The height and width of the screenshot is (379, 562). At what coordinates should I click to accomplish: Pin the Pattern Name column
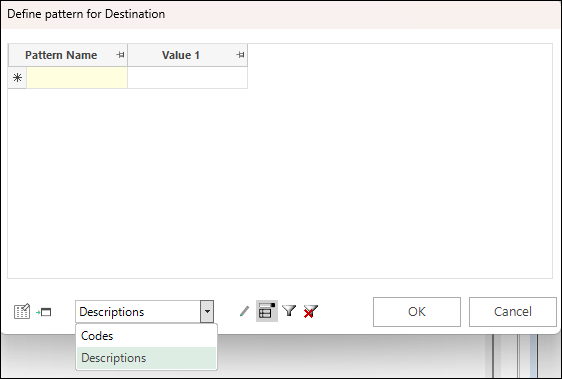pyautogui.click(x=120, y=55)
